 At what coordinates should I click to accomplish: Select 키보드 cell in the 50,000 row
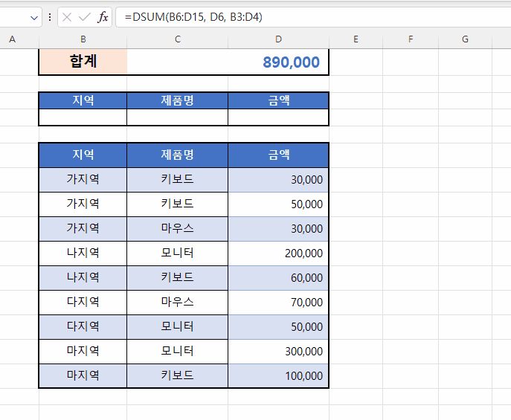[x=178, y=204]
